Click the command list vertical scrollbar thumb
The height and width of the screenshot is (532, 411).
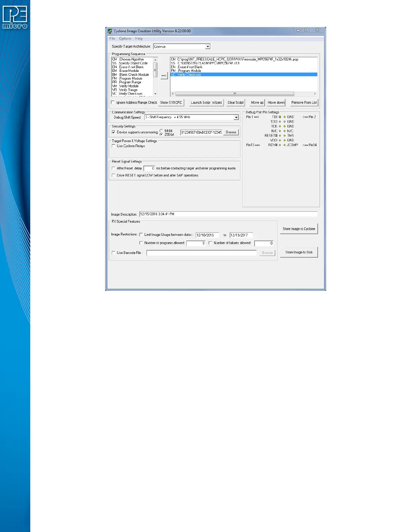(x=155, y=70)
